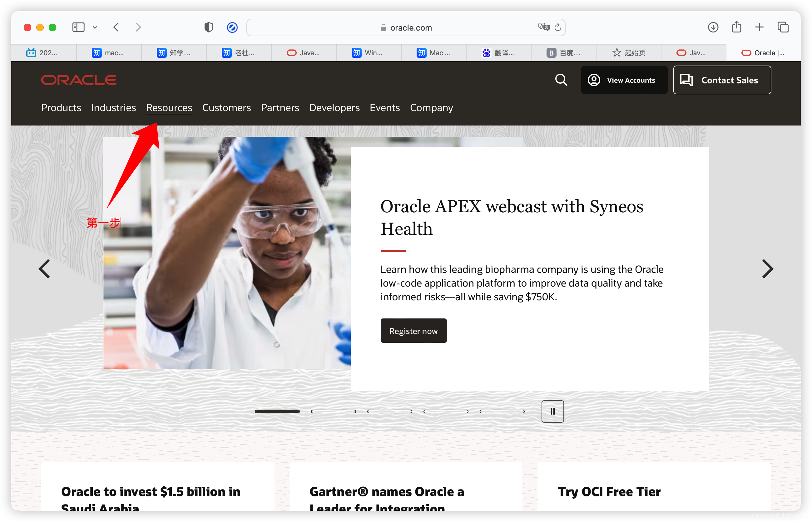Screen dimensions: 812x522
Task: Click the Register now button
Action: coord(413,331)
